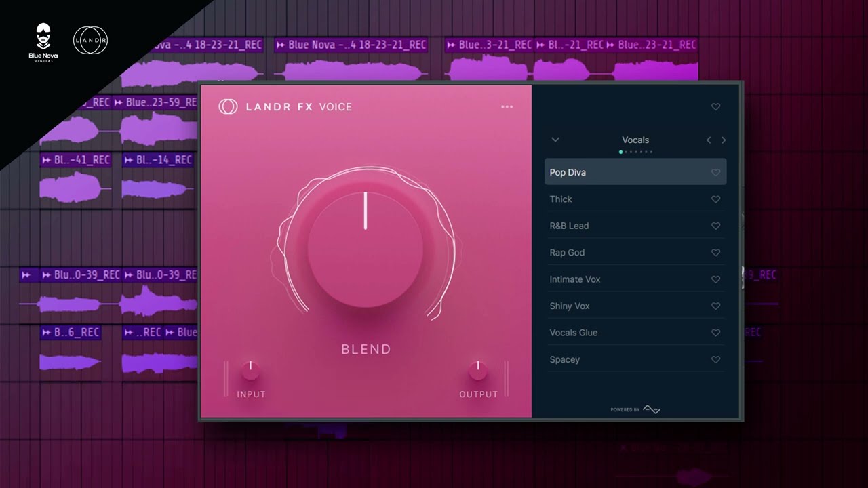Select the Blue Nova 18-23-21_REC clip header
The height and width of the screenshot is (488, 868).
(x=351, y=45)
